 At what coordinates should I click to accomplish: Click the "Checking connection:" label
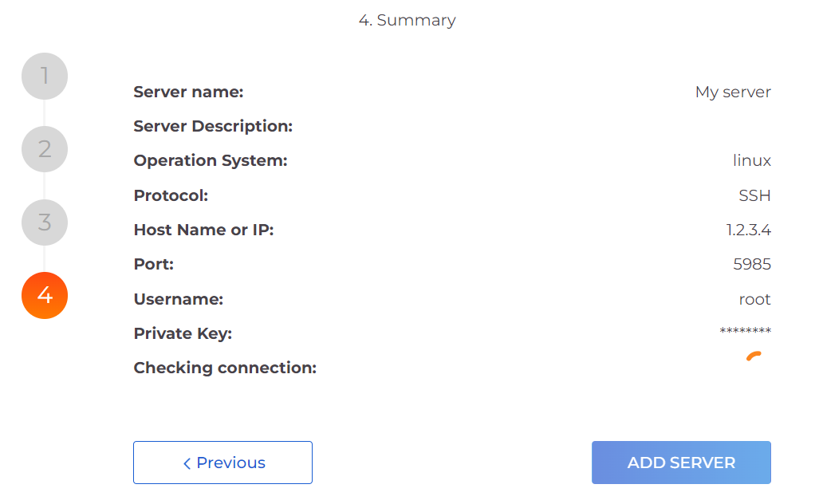[225, 368]
